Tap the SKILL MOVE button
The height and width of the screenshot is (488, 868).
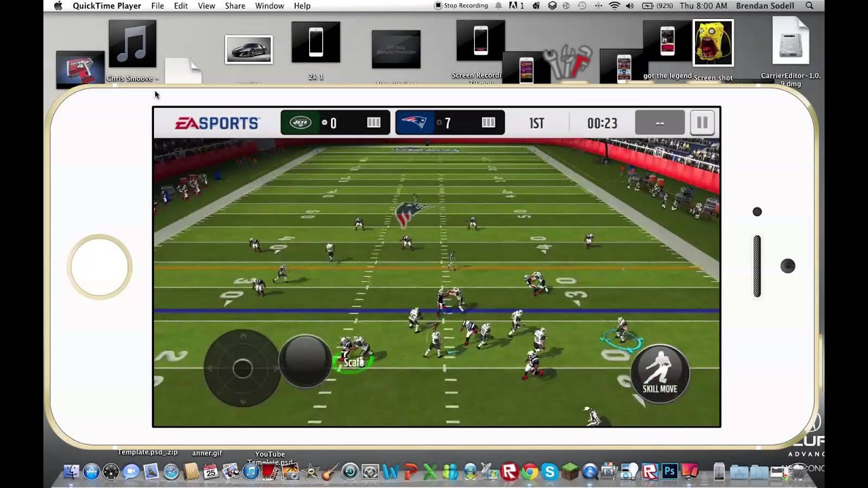point(660,374)
